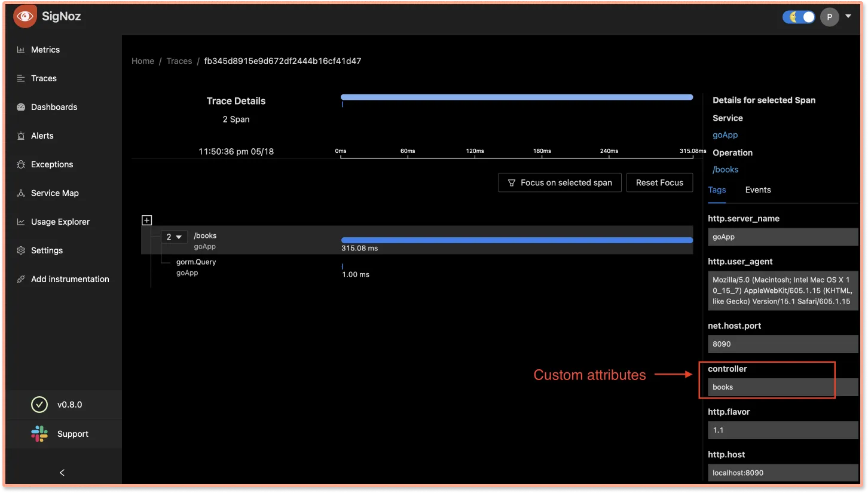The image size is (868, 493).
Task: Click the 1.00 ms gorm.Query span marker
Action: tap(342, 267)
